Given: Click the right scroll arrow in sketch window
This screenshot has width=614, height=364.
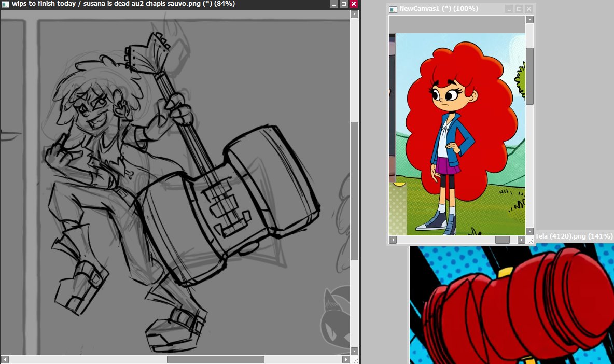Looking at the screenshot, I should point(346,359).
